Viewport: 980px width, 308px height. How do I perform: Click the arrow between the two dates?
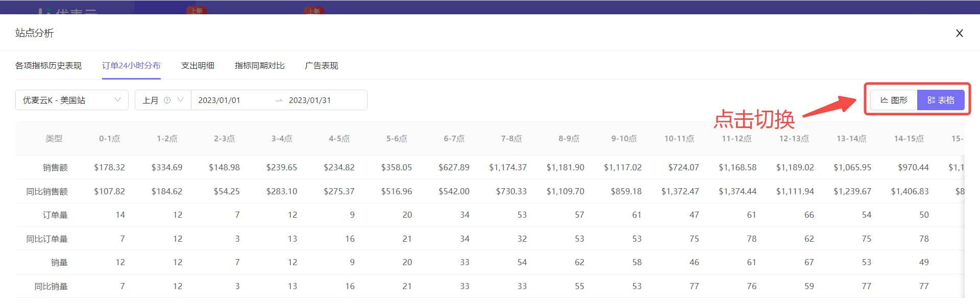[x=279, y=100]
